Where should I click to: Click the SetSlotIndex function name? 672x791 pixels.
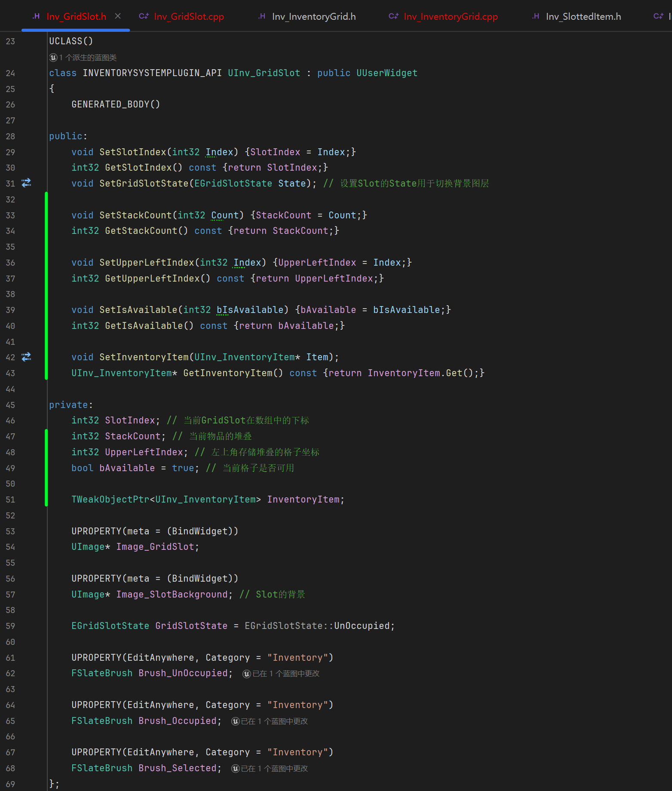(x=133, y=152)
